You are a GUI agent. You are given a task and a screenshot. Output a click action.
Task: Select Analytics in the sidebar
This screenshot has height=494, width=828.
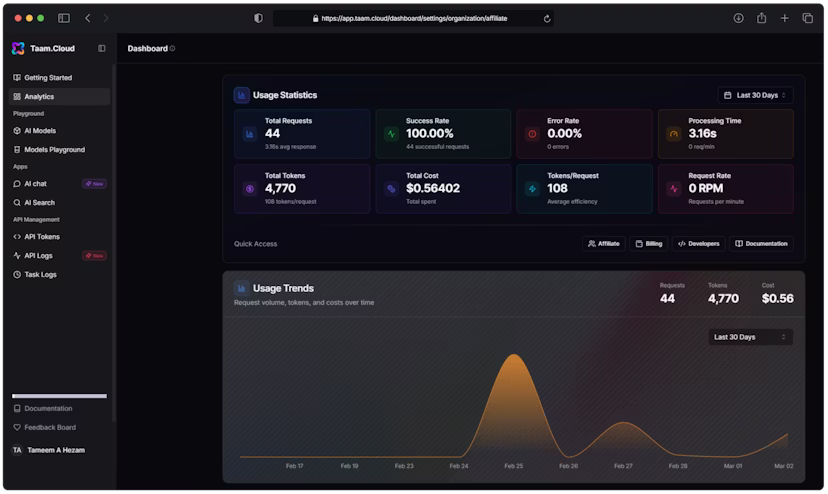(39, 97)
